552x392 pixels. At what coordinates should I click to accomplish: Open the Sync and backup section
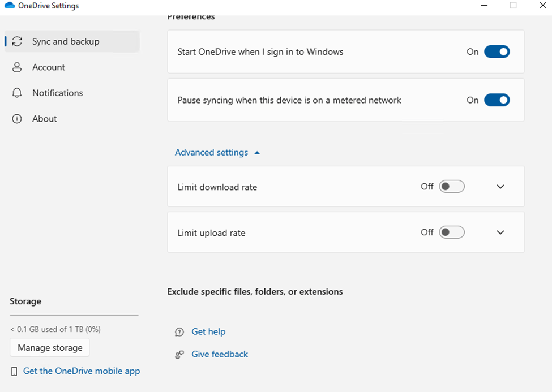pos(72,41)
